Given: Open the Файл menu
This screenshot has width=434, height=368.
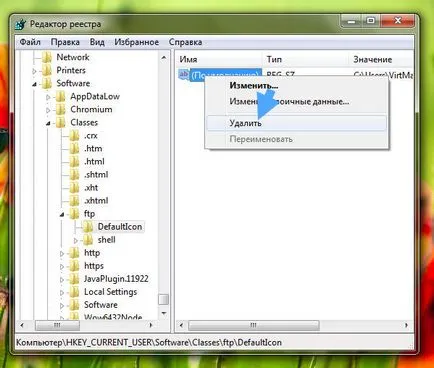Looking at the screenshot, I should [x=30, y=42].
